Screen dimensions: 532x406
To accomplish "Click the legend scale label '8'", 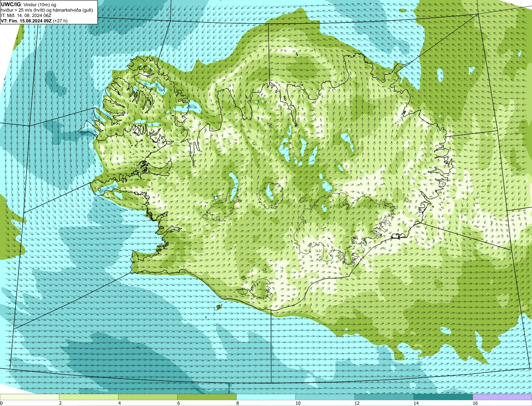I will [238, 403].
